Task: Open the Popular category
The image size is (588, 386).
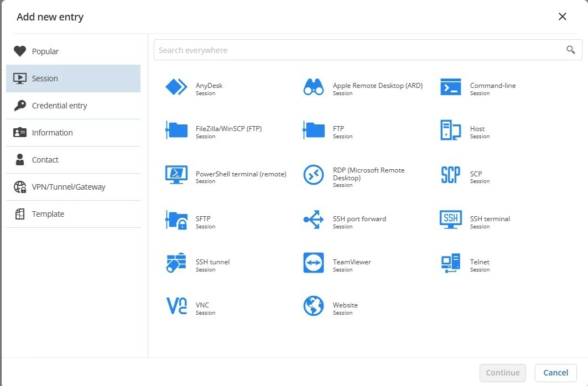Action: coord(73,51)
